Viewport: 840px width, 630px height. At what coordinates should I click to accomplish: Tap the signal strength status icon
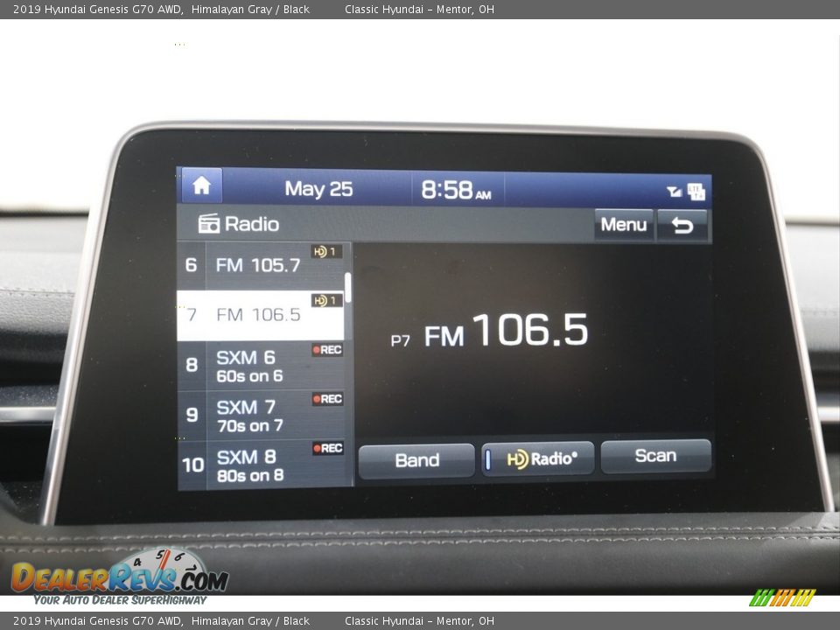674,192
